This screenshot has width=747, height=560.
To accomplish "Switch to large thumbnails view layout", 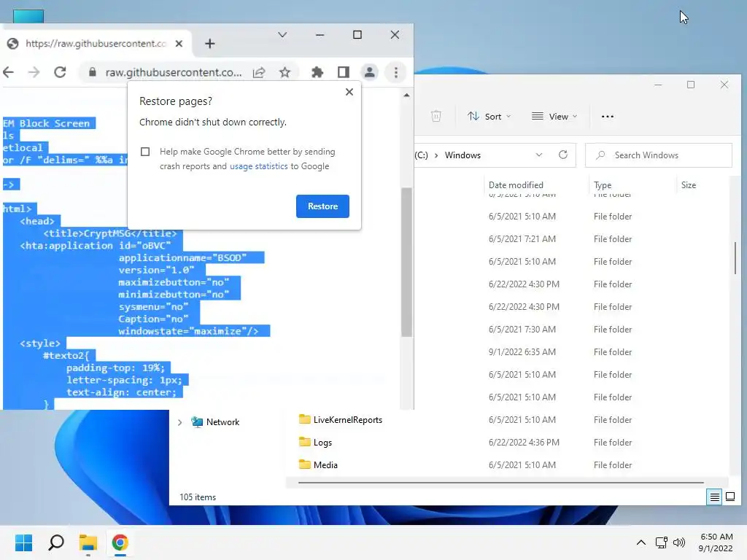I will (x=729, y=497).
